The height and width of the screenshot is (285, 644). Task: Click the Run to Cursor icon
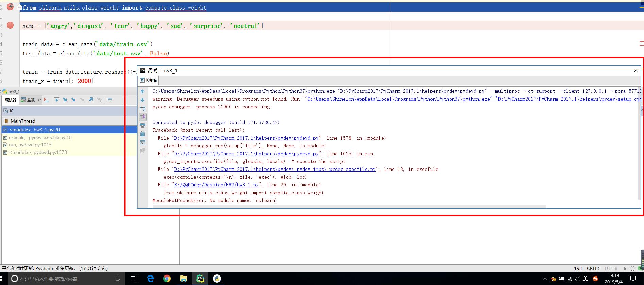click(99, 100)
